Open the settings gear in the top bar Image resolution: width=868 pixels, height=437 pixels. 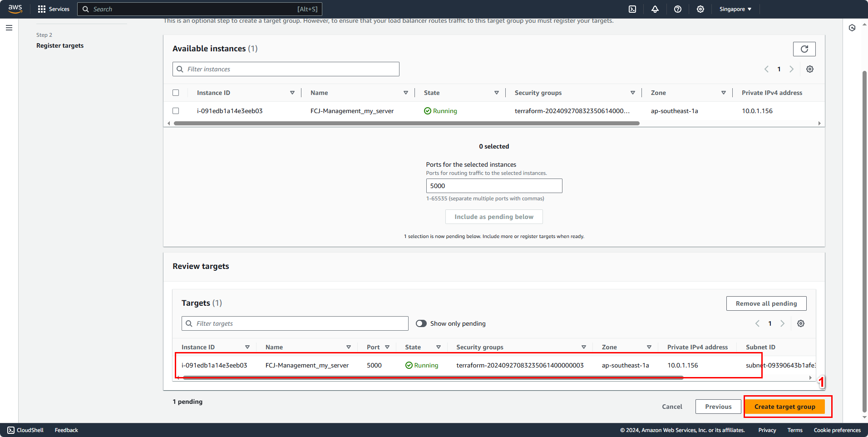[x=700, y=9]
